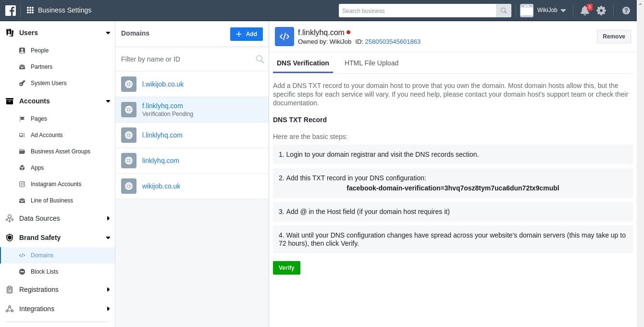Image resolution: width=644 pixels, height=327 pixels.
Task: Click the settings gear icon
Action: [x=601, y=10]
